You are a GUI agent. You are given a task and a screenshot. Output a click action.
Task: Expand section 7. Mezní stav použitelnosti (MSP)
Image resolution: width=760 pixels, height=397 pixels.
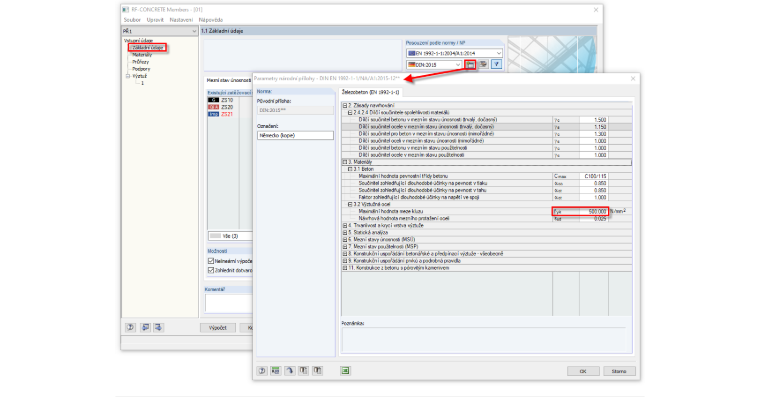345,247
